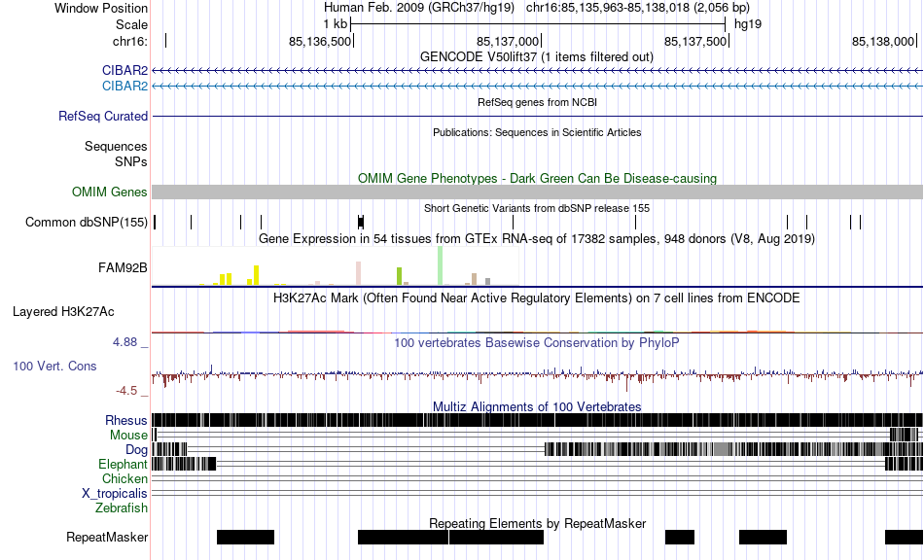Screen dimensions: 924x560
Task: Open Short Genetic Variants from dbSNP title
Action: coord(537,208)
